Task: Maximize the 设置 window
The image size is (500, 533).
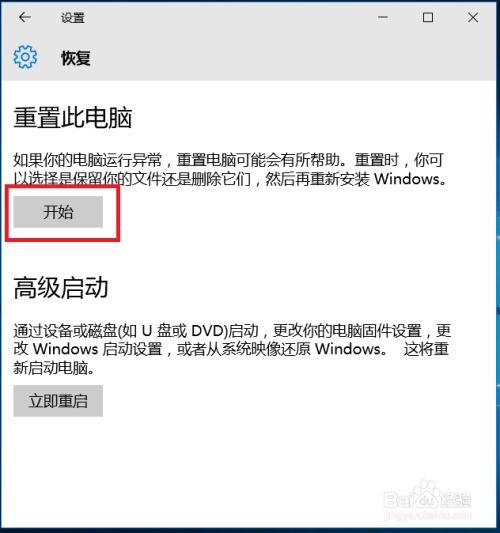Action: click(x=428, y=17)
